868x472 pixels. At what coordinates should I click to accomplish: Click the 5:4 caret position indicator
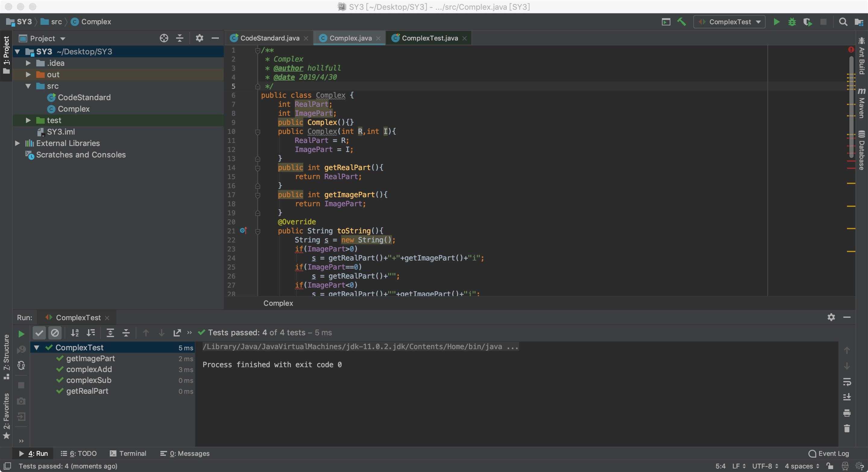pyautogui.click(x=720, y=466)
